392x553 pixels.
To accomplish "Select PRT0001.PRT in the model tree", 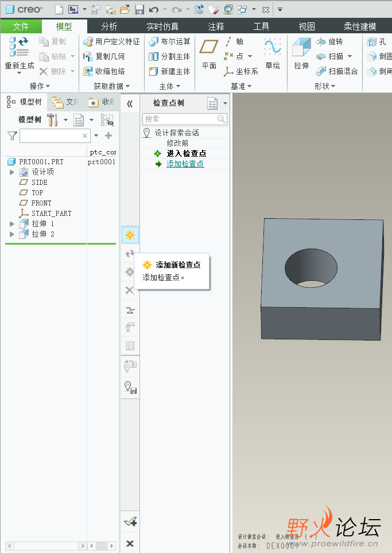I will click(41, 162).
